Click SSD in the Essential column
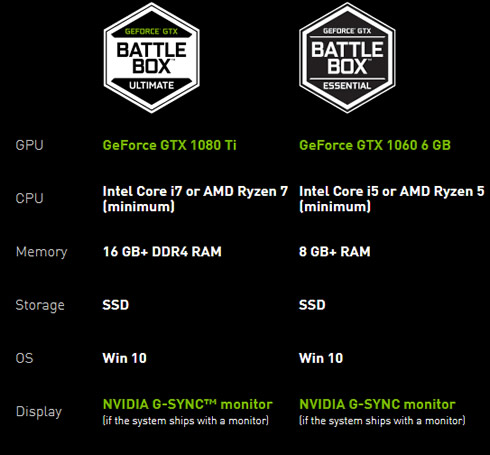 point(312,305)
